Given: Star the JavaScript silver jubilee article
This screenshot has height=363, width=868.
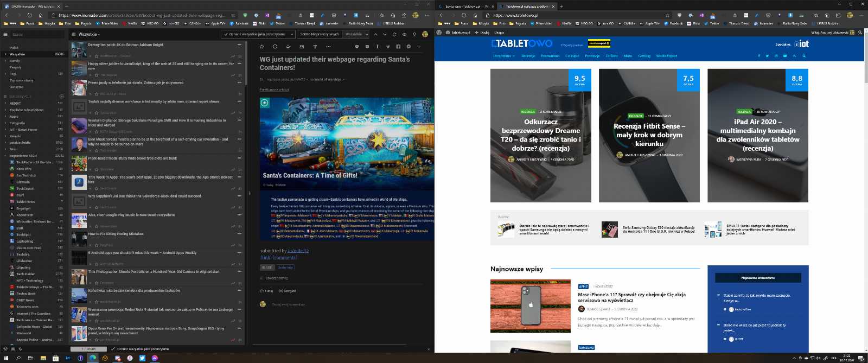Looking at the screenshot, I should (x=97, y=75).
